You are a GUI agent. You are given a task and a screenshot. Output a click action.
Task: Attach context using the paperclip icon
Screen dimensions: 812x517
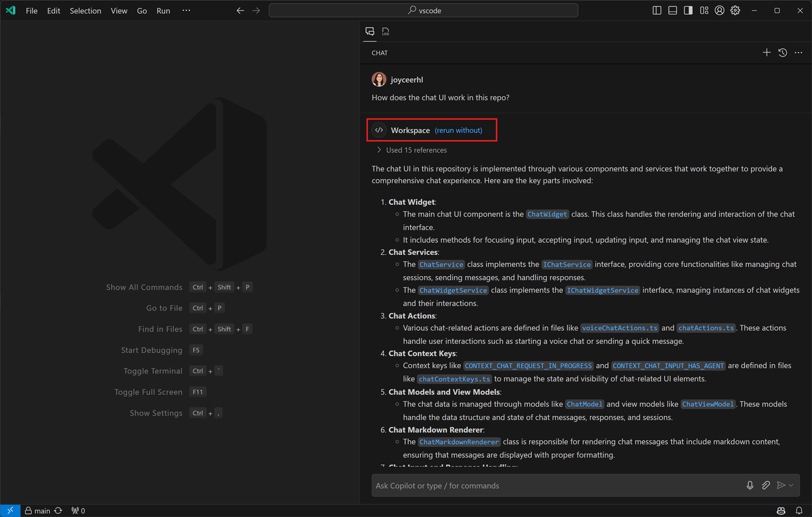click(x=766, y=486)
